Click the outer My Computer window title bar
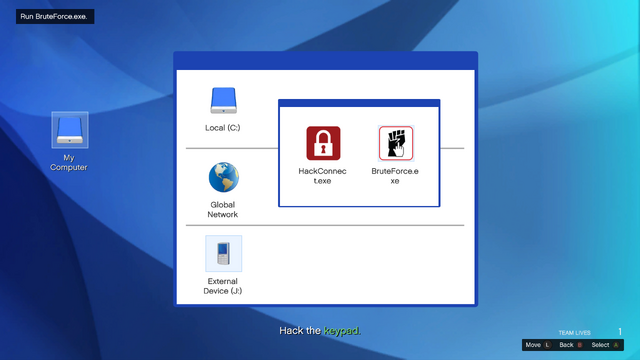Screen dimensions: 640x360 326,60
